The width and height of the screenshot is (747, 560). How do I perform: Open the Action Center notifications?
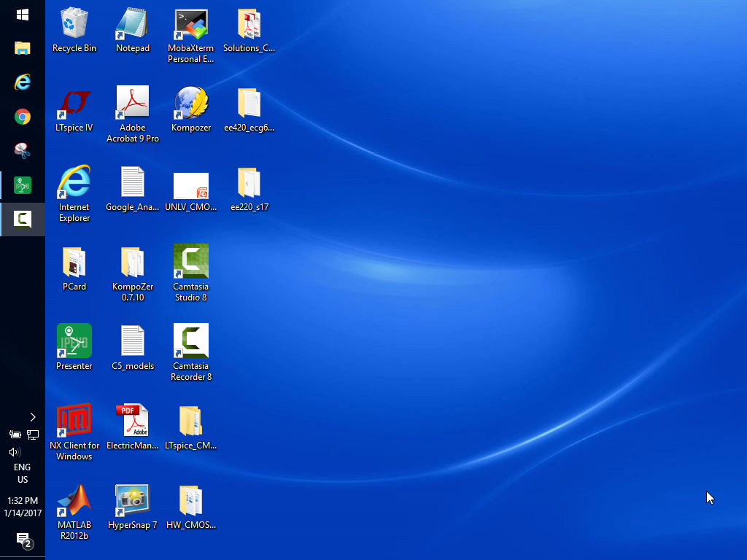point(23,540)
